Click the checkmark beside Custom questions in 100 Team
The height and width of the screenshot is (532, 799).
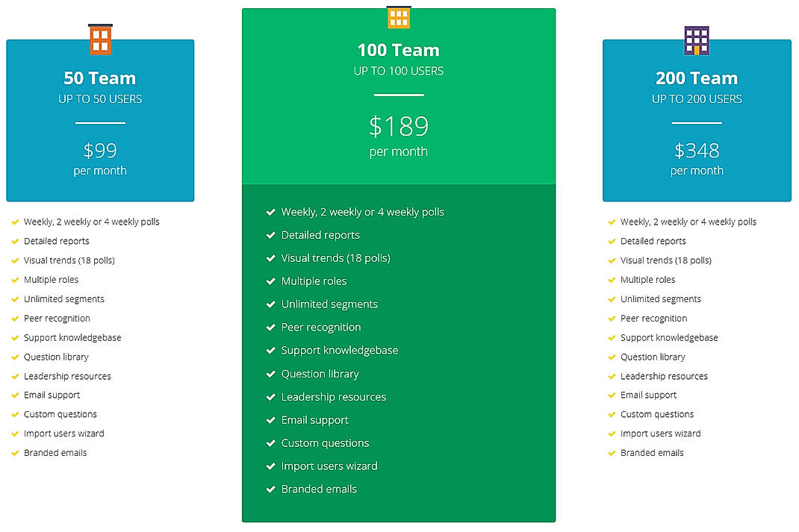pos(270,443)
